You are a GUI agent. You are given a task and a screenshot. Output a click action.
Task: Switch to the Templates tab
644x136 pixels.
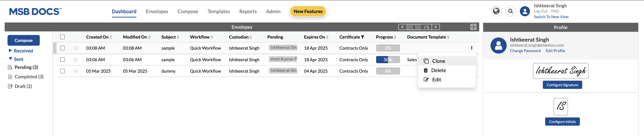click(x=218, y=11)
